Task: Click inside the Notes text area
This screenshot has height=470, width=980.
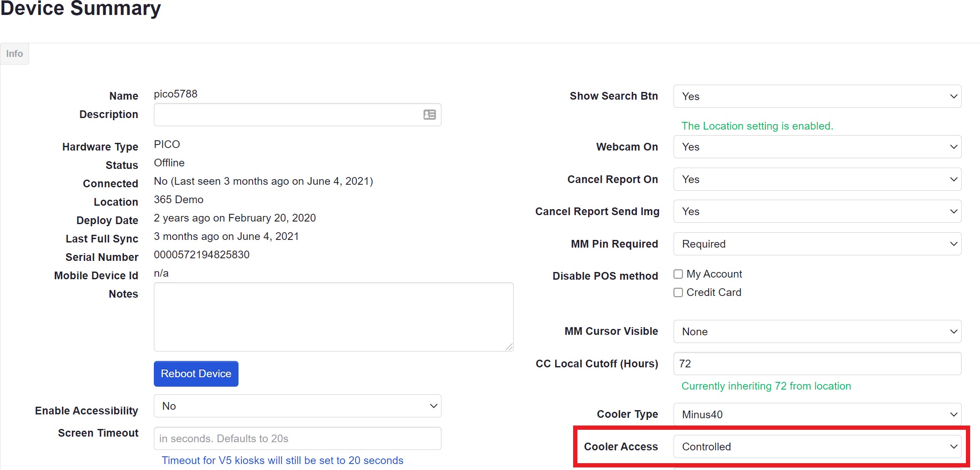Action: click(x=333, y=317)
